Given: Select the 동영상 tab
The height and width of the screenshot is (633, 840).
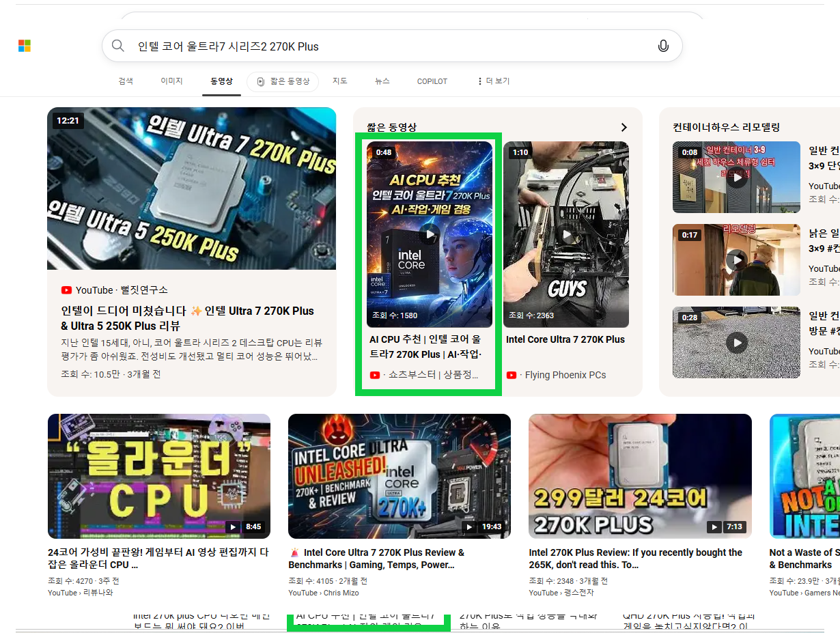Looking at the screenshot, I should (x=221, y=81).
